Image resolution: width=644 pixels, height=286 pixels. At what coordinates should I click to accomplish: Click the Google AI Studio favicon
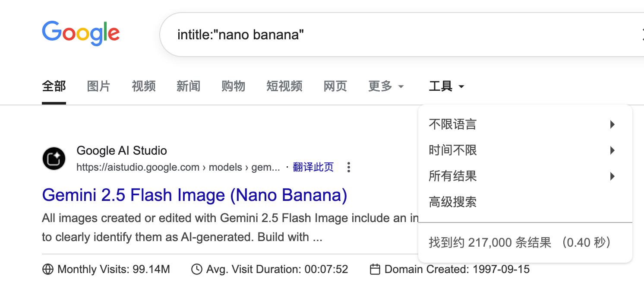(54, 159)
